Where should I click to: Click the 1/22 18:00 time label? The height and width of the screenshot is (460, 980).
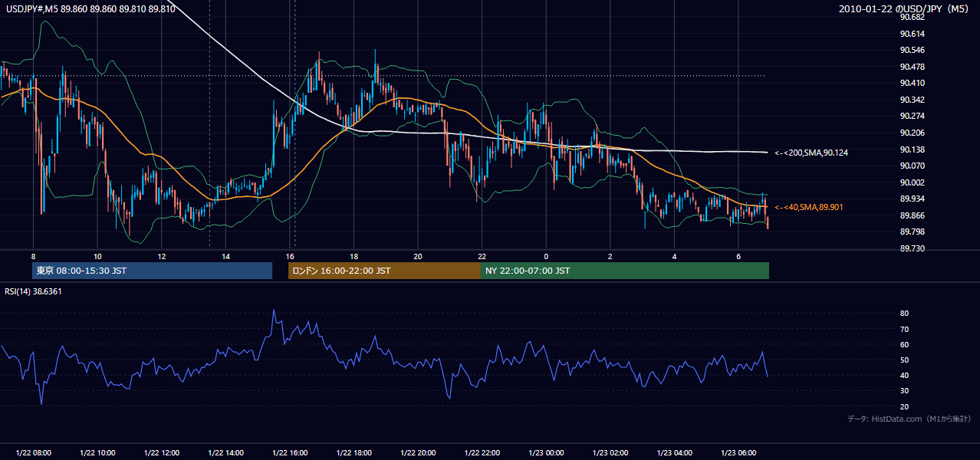[354, 453]
